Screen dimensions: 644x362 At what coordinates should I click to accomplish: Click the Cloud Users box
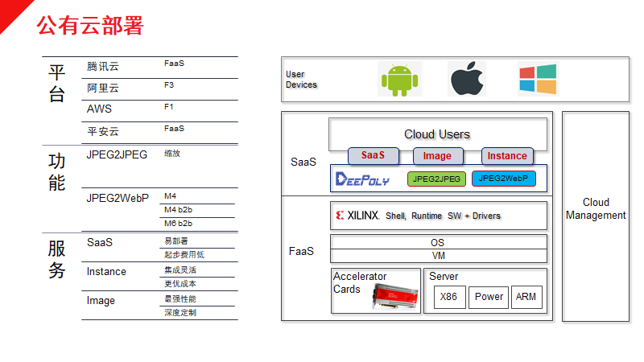(437, 134)
